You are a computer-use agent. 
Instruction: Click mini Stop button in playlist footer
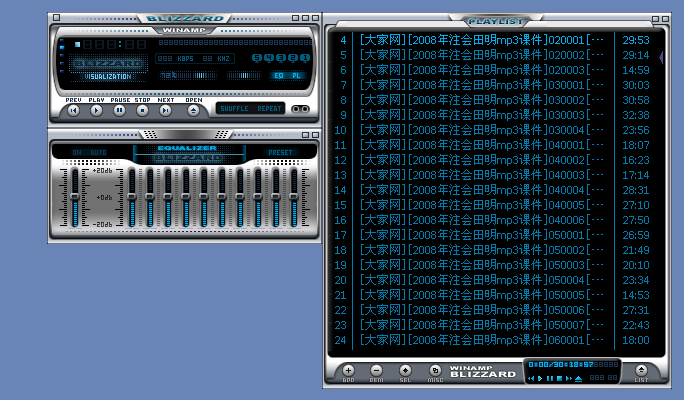click(559, 378)
